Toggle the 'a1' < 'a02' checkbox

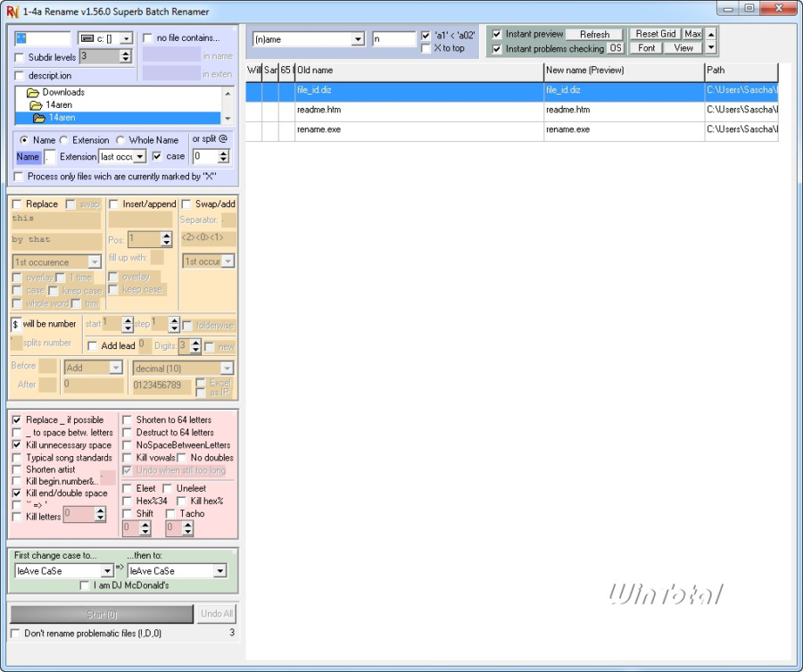[x=426, y=36]
